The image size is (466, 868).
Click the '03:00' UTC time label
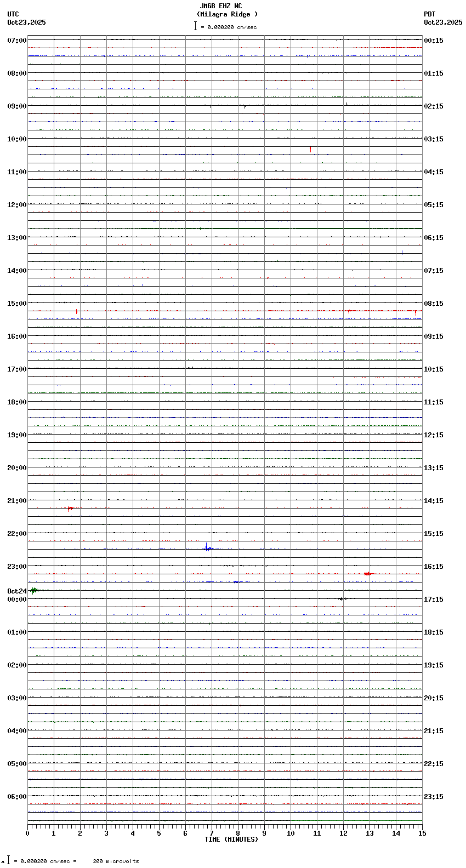coord(17,698)
